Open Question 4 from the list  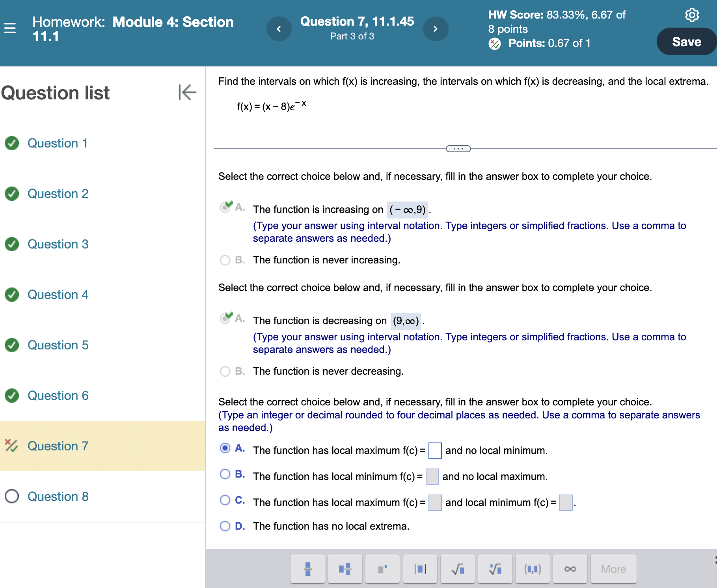pyautogui.click(x=58, y=295)
